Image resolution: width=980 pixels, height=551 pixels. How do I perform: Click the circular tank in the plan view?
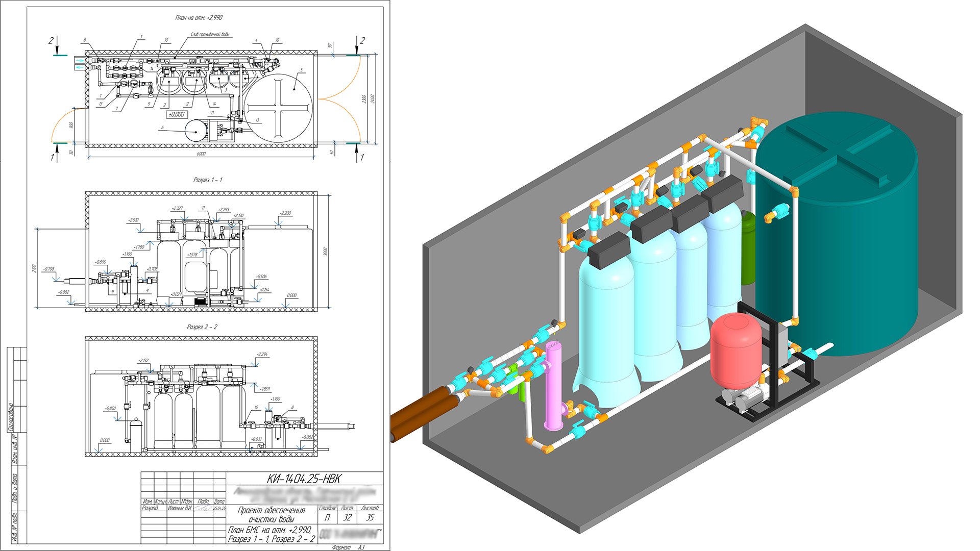point(278,107)
